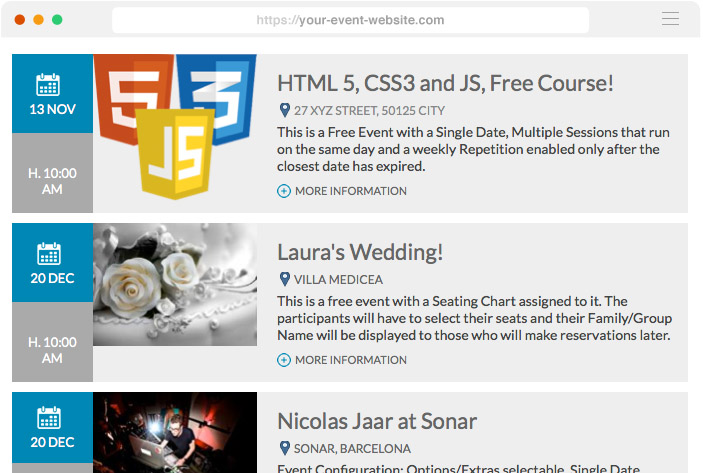Viewport: 703px width, 473px height.
Task: Click H. 10:00 AM time on wedding event
Action: pyautogui.click(x=52, y=350)
